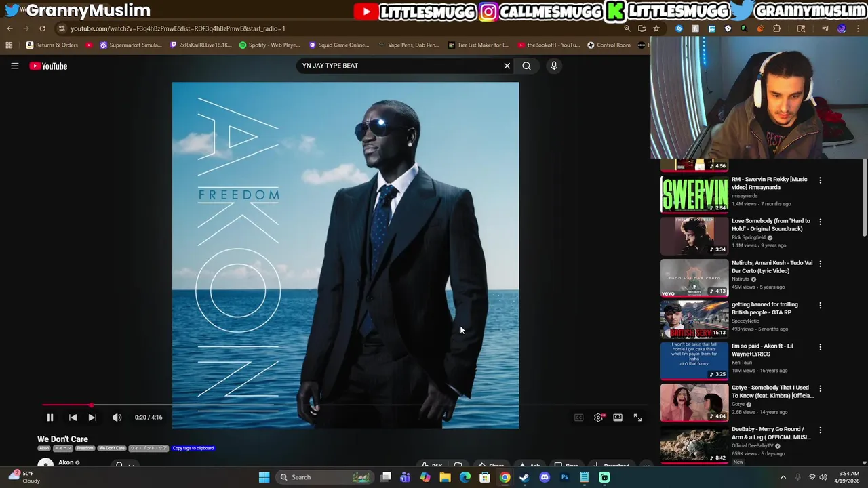The image size is (868, 488).
Task: Go back in the browser
Action: pyautogui.click(x=9, y=28)
